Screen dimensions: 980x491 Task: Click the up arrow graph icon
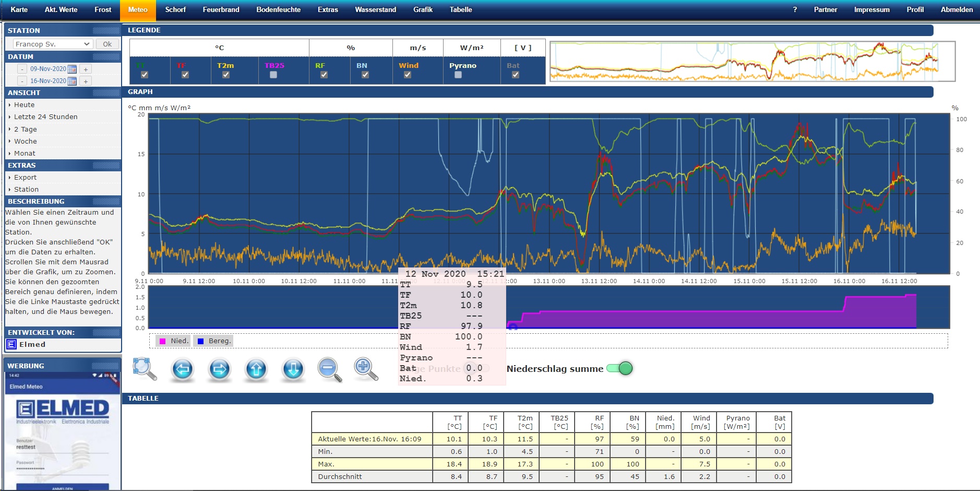pyautogui.click(x=256, y=369)
